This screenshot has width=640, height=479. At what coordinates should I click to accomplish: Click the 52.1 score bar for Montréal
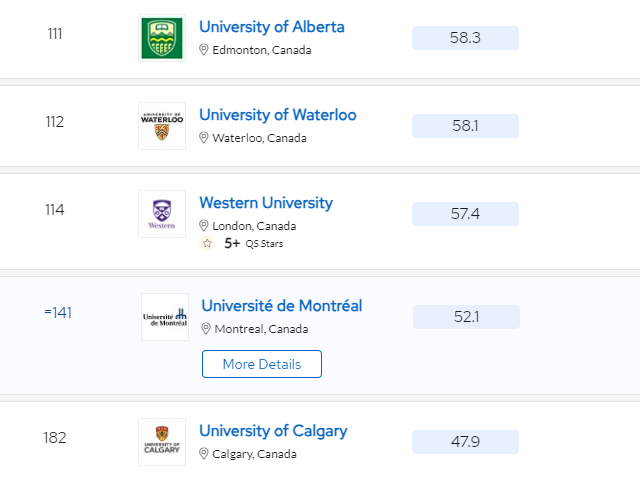click(x=466, y=317)
